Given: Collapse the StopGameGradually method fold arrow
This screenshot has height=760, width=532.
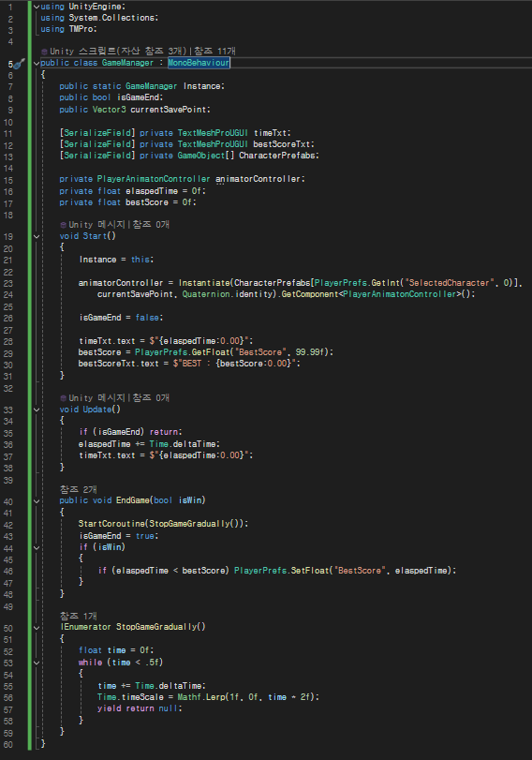Looking at the screenshot, I should [37, 628].
